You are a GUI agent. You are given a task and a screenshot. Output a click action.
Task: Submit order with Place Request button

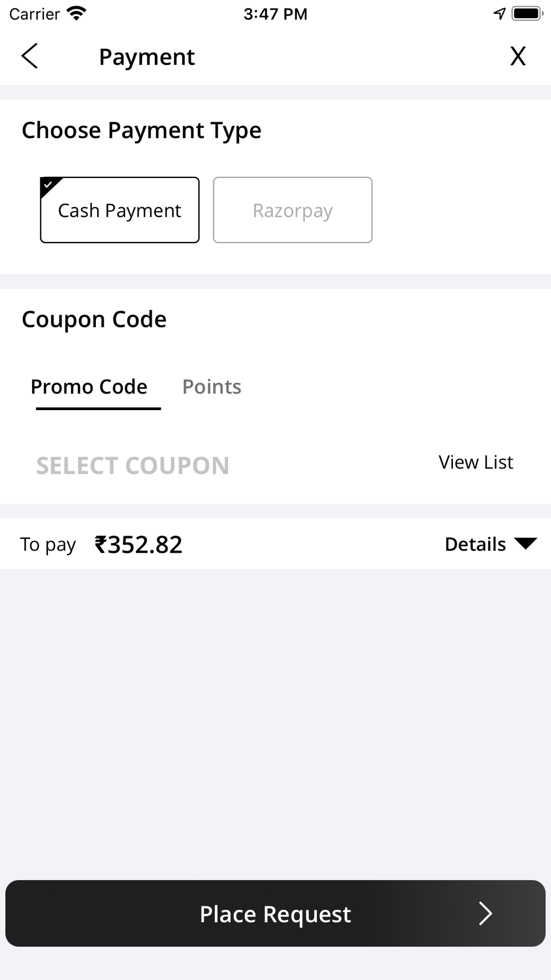tap(275, 913)
